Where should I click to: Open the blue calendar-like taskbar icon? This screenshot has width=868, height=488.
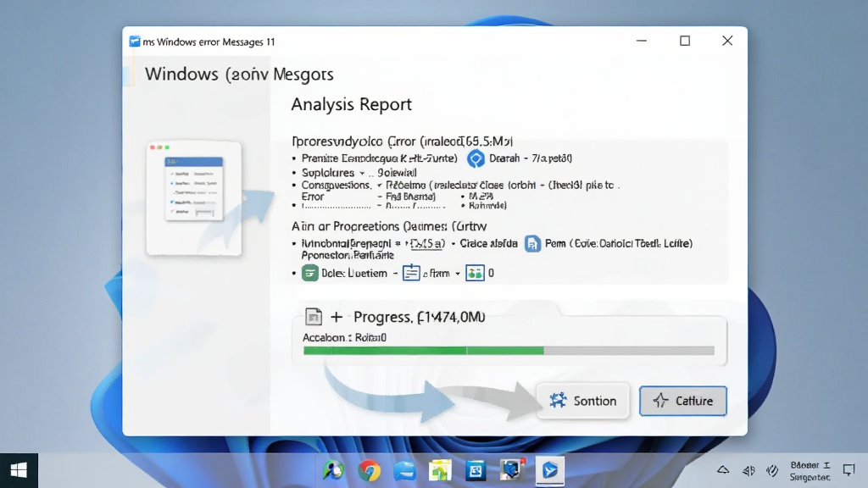(476, 470)
